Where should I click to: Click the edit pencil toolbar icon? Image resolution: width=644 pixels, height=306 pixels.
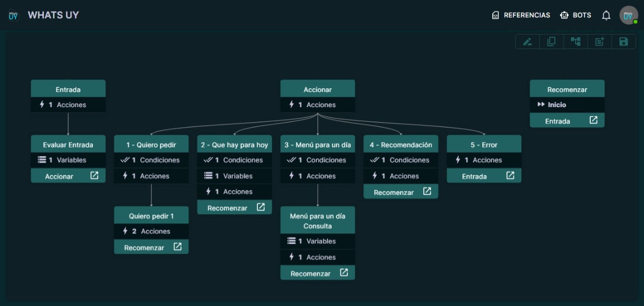coord(527,42)
